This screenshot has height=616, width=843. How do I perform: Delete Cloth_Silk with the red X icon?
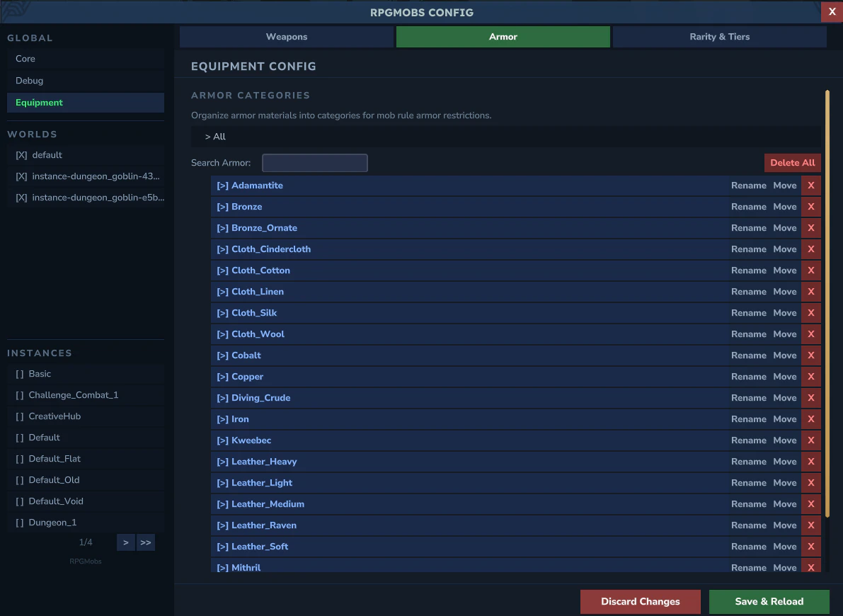(x=810, y=312)
